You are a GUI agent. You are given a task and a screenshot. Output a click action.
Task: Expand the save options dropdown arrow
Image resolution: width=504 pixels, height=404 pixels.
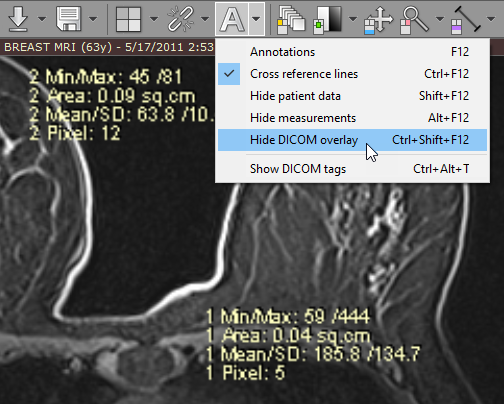[94, 19]
